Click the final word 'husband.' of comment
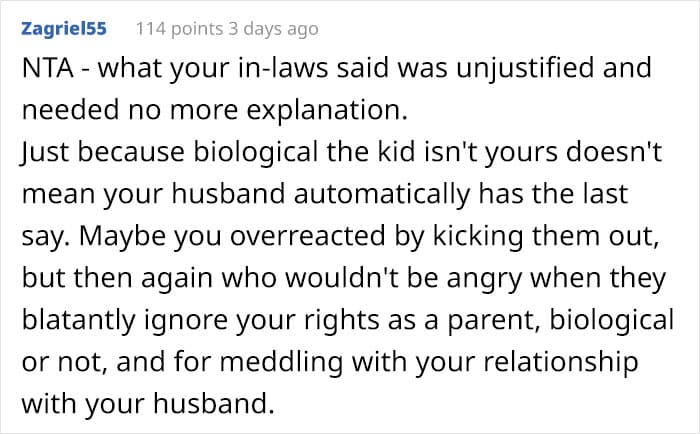This screenshot has height=434, width=700. (x=213, y=404)
